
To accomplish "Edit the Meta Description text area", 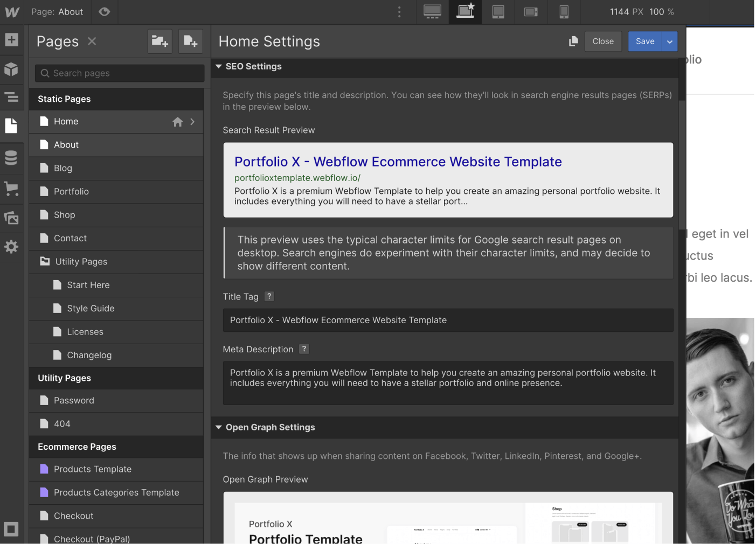I will [x=448, y=383].
